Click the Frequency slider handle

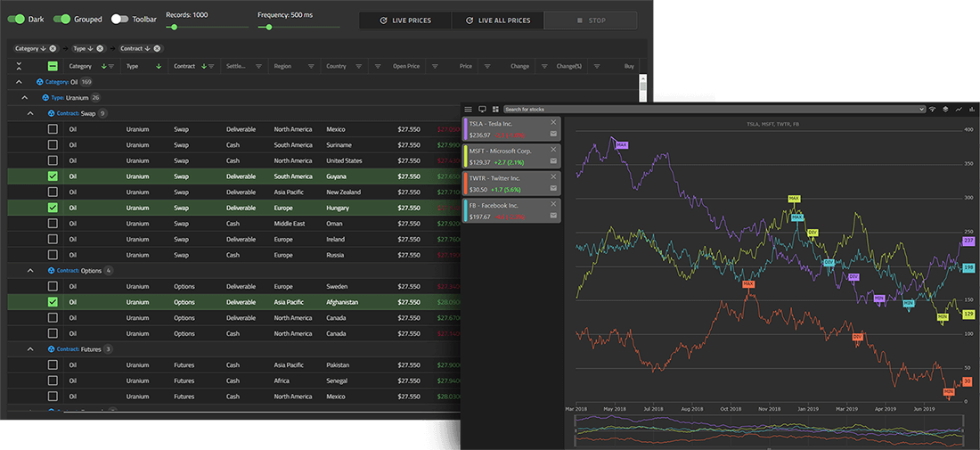(x=269, y=27)
